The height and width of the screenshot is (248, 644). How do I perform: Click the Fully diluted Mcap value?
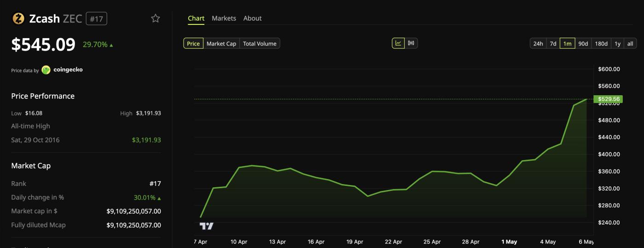[134, 225]
